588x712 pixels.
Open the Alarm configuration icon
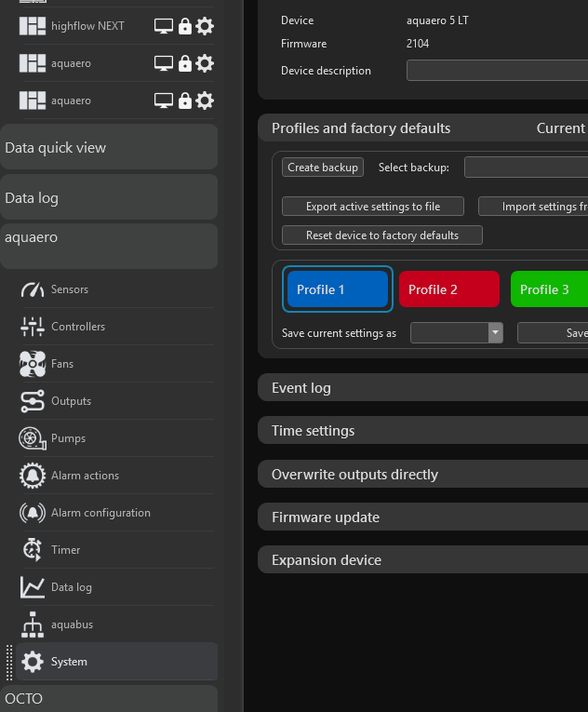pos(33,513)
